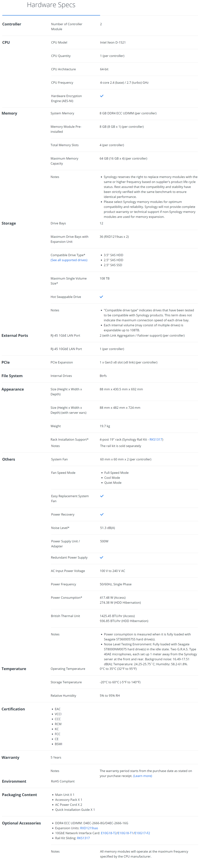Click the Optional Accessories section label
The image size is (200, 868).
21,823
